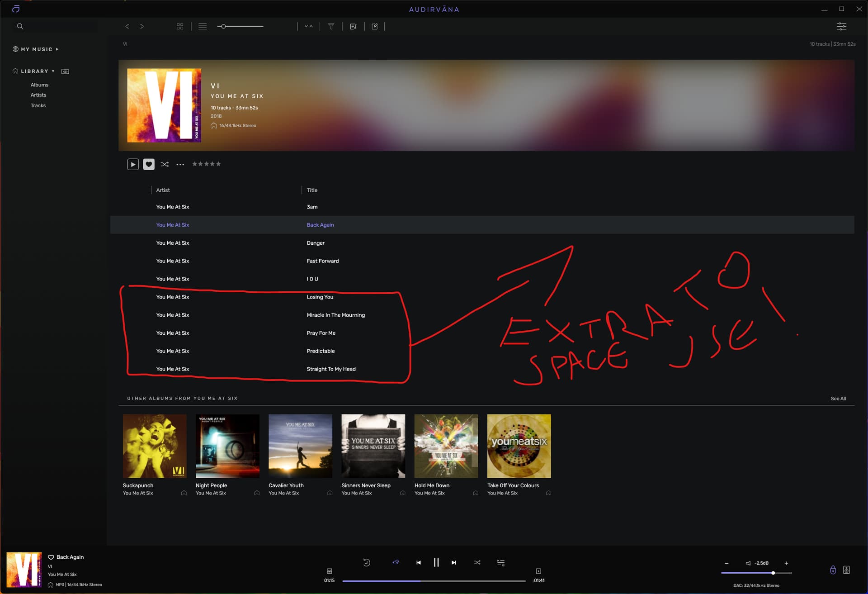Screen dimensions: 868x594
Task: Open the edit metadata pencil icon
Action: (x=375, y=26)
